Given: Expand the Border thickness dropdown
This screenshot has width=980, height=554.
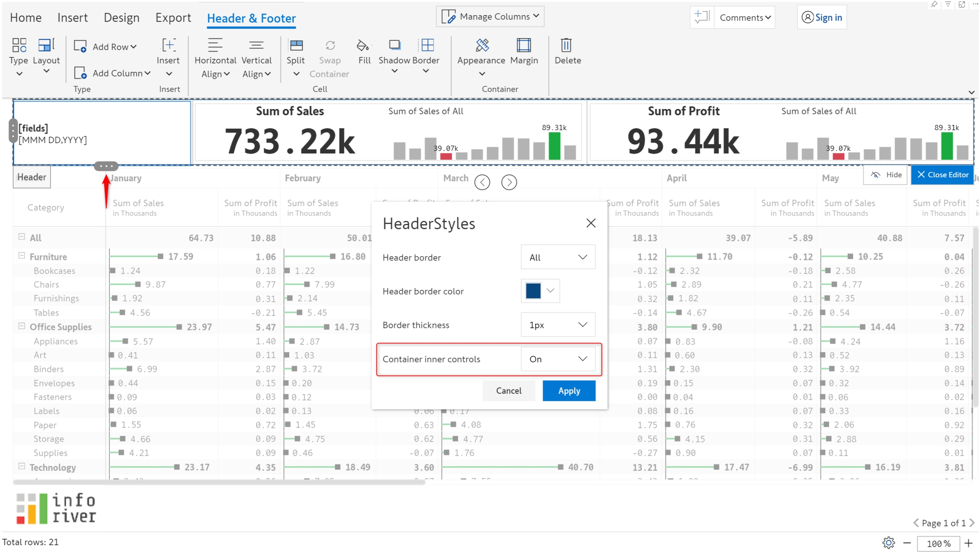Looking at the screenshot, I should pos(558,325).
